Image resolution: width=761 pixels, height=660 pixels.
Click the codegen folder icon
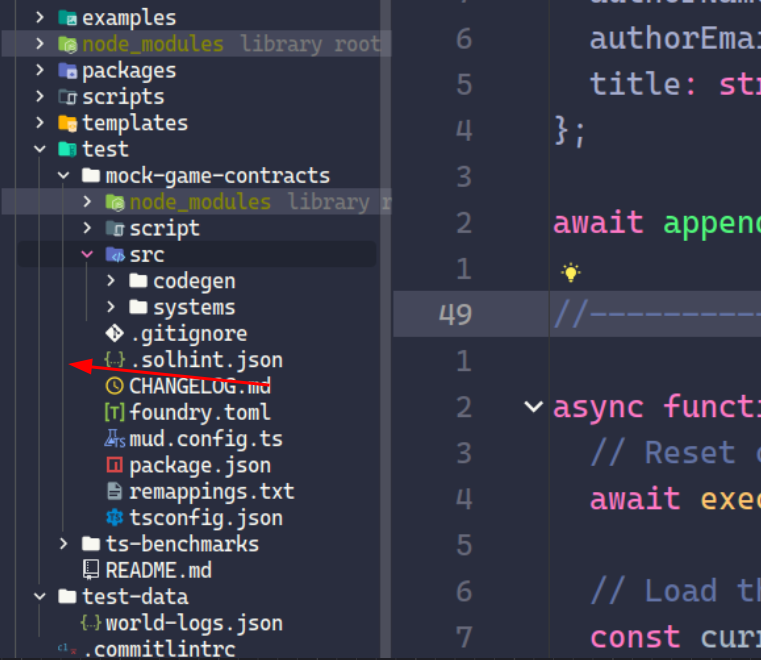(138, 280)
